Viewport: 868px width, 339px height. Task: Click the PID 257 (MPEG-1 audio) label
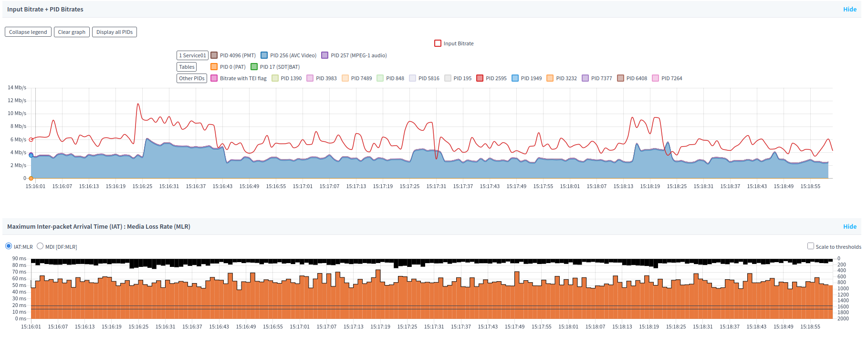[359, 55]
